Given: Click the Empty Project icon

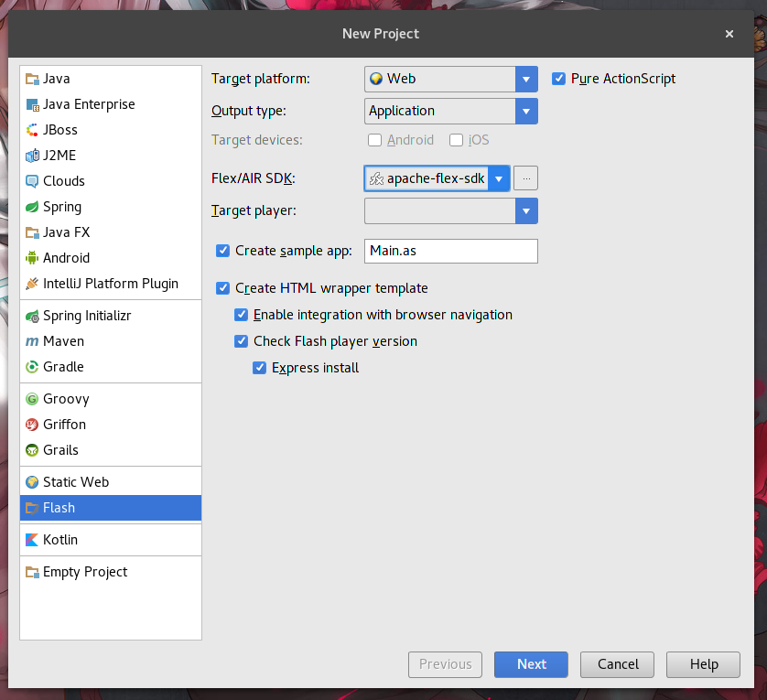Looking at the screenshot, I should pyautogui.click(x=32, y=572).
